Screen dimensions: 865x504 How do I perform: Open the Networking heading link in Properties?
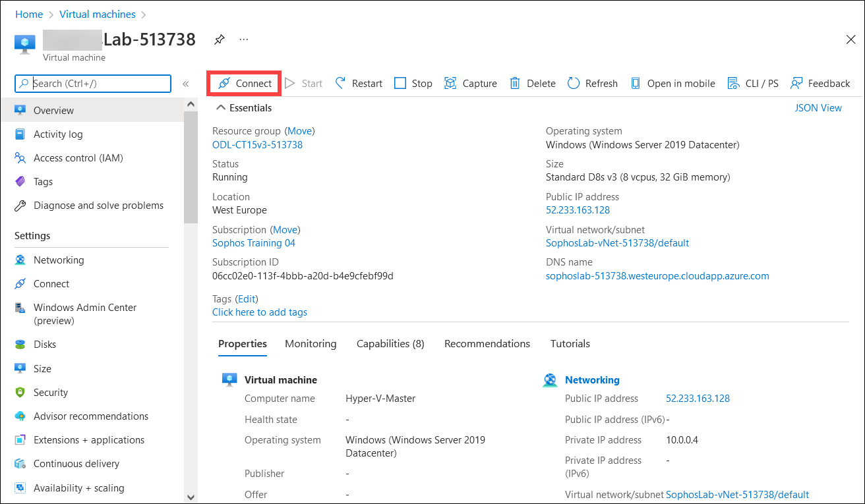click(x=592, y=380)
